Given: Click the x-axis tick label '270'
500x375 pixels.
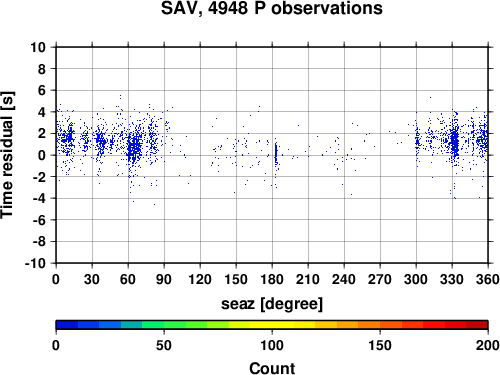Looking at the screenshot, I should coord(380,279).
